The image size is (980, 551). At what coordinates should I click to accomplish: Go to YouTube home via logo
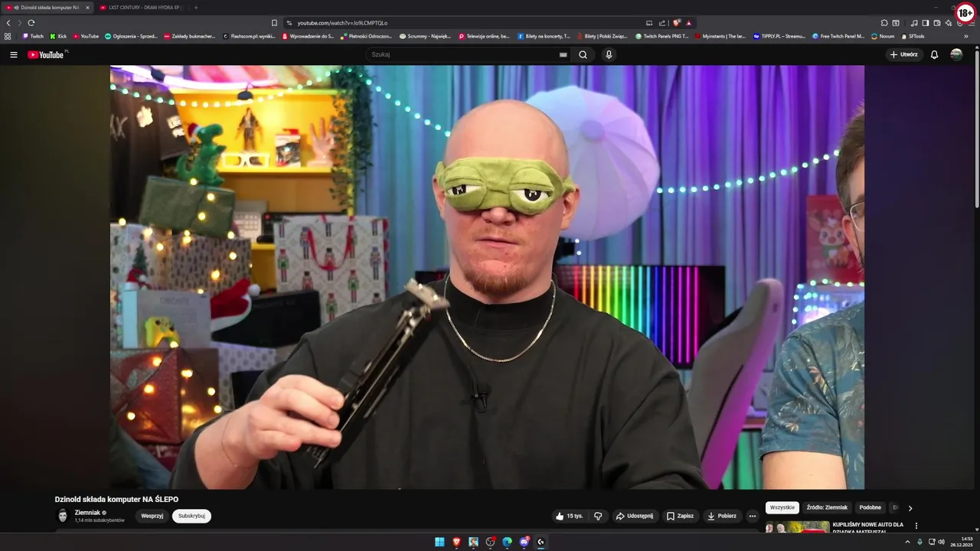(x=47, y=54)
